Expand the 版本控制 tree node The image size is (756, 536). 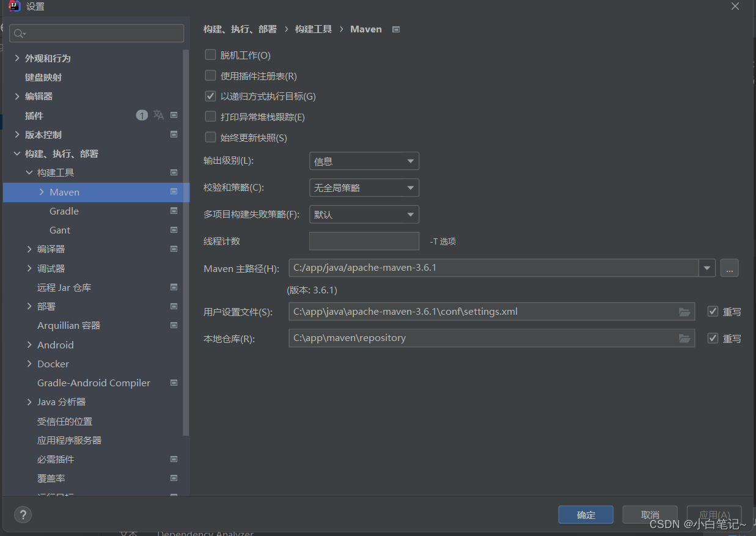point(17,134)
